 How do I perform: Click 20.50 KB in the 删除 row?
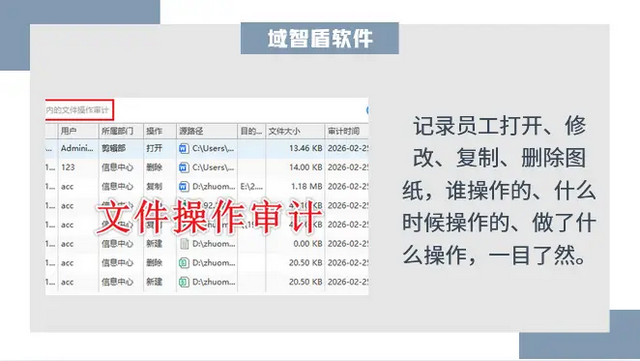[305, 263]
